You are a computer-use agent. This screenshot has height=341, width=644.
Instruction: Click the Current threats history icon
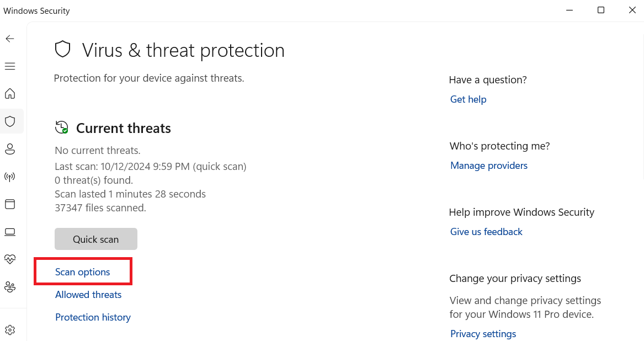click(x=62, y=127)
